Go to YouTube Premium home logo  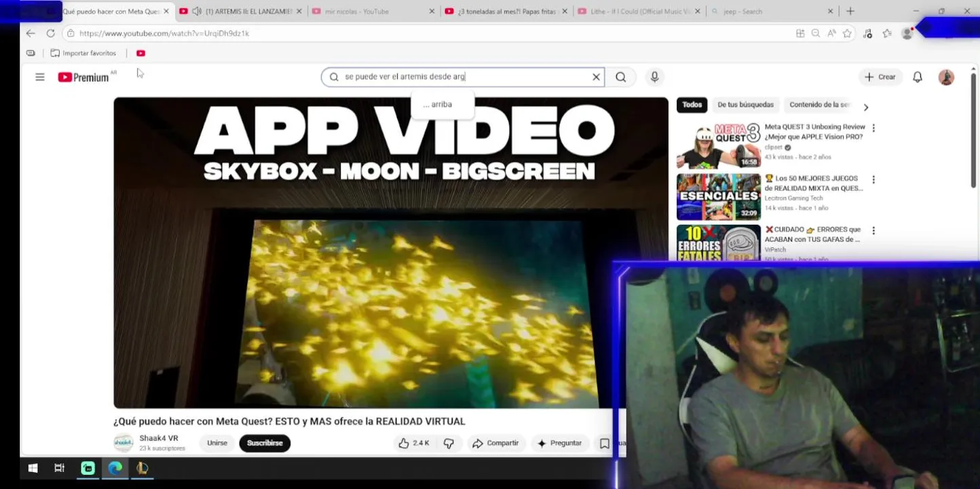pos(83,77)
